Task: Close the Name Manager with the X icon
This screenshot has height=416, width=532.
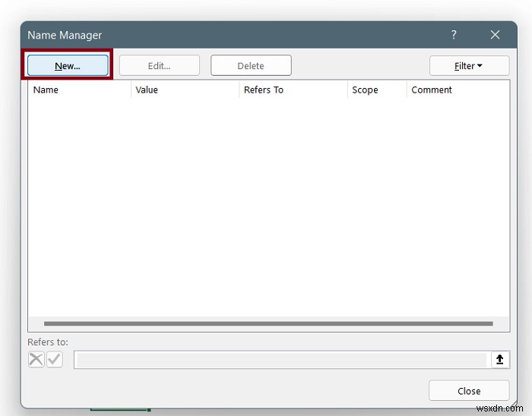Action: 495,35
